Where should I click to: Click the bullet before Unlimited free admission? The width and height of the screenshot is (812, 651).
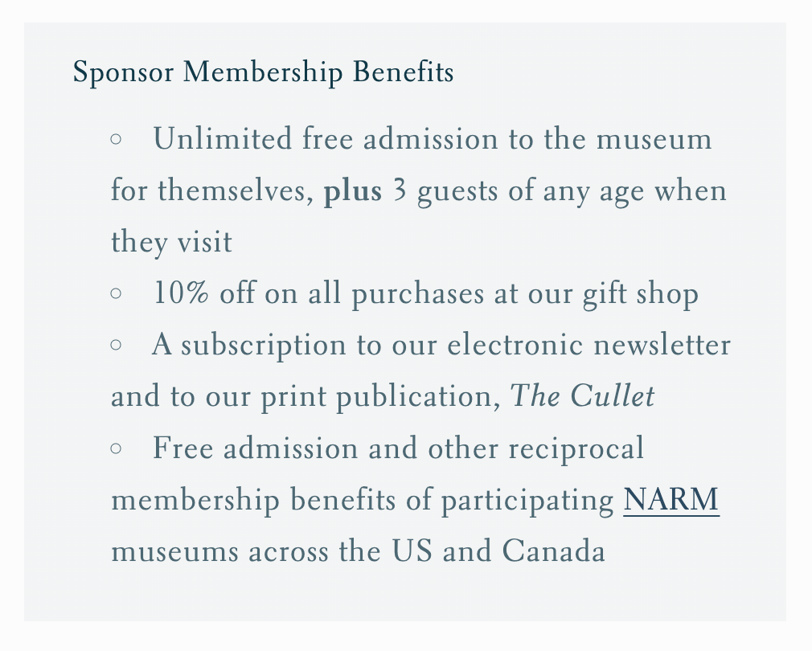pyautogui.click(x=116, y=140)
